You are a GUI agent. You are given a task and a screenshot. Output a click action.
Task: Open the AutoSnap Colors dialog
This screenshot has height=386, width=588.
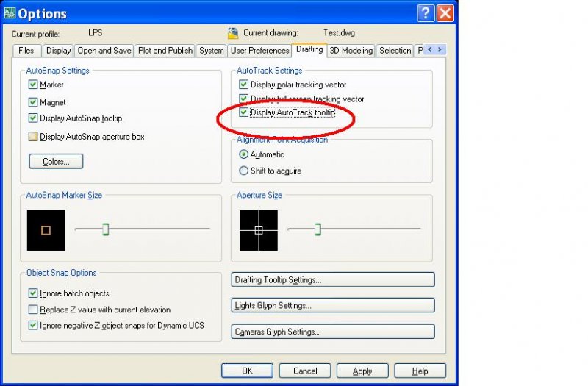57,161
